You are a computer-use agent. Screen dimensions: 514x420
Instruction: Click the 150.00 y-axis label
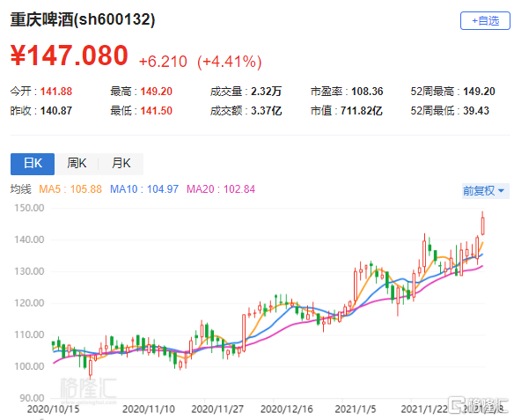point(29,208)
